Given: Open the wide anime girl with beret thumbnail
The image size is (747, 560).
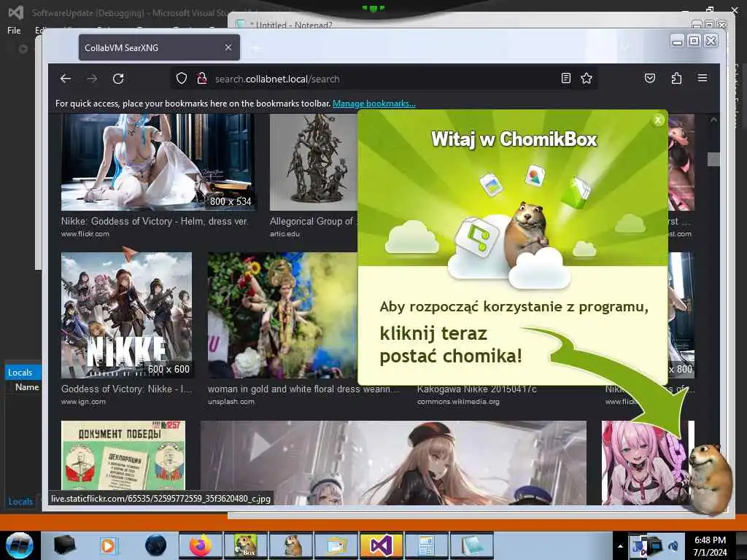Looking at the screenshot, I should click(x=393, y=463).
